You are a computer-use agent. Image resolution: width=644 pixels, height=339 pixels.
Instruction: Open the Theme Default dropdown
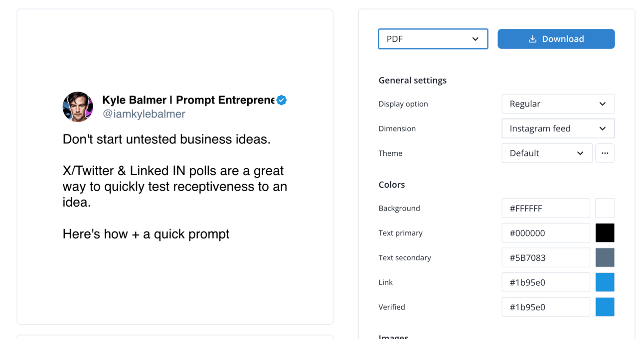click(546, 153)
